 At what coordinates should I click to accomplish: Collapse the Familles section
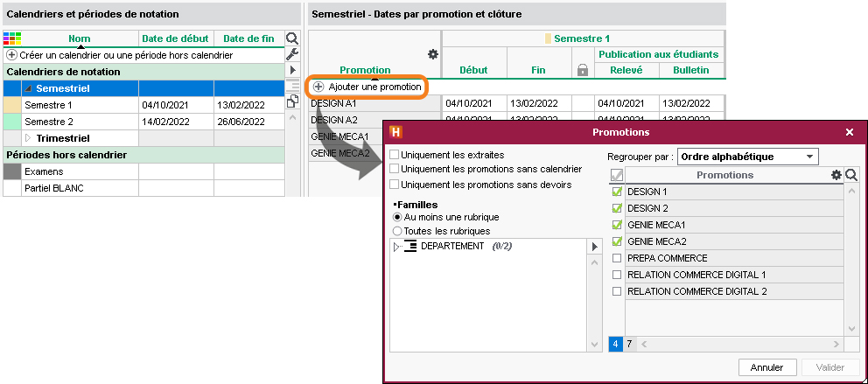coord(395,206)
